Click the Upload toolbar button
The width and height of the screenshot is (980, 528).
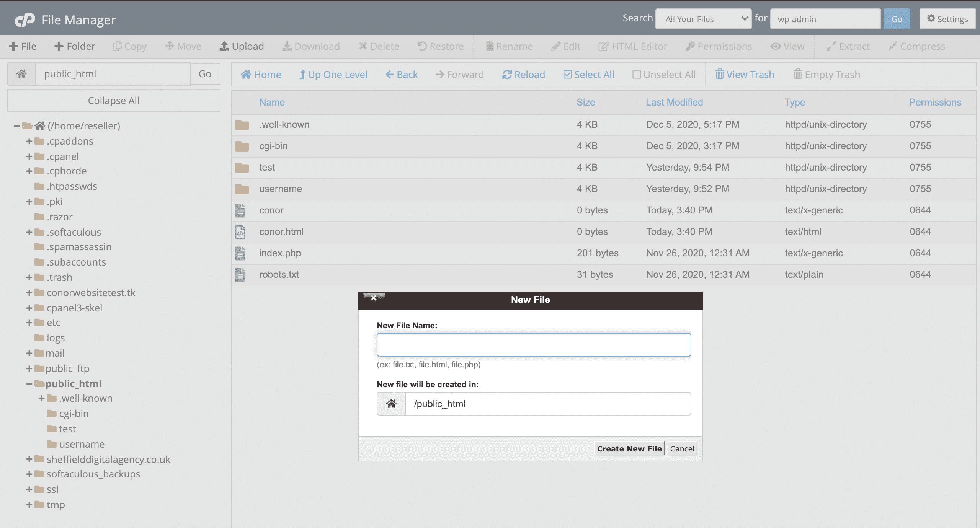(242, 46)
